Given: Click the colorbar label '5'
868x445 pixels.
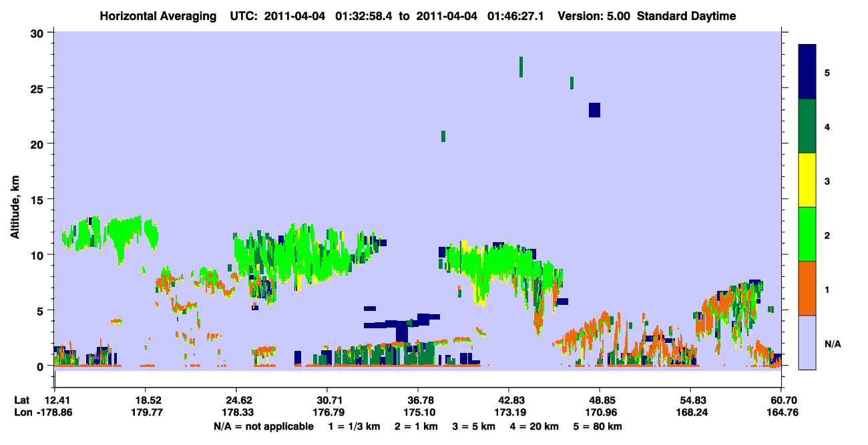Looking at the screenshot, I should pyautogui.click(x=827, y=73).
